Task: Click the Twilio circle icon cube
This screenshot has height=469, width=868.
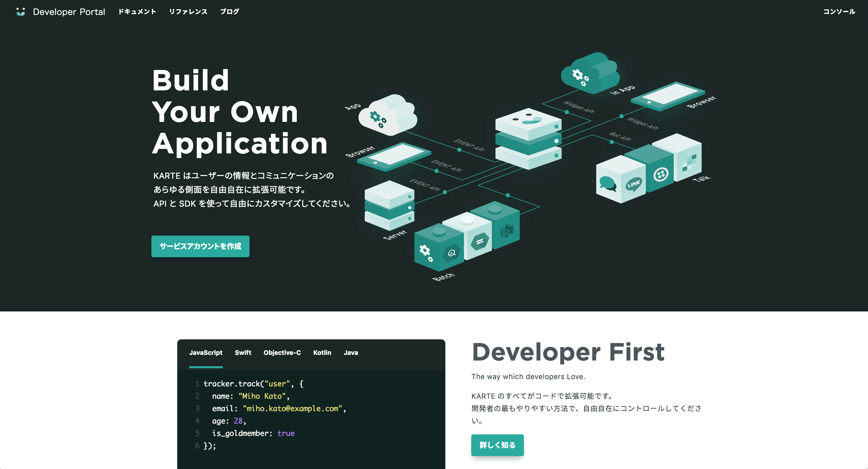Action: tap(661, 174)
